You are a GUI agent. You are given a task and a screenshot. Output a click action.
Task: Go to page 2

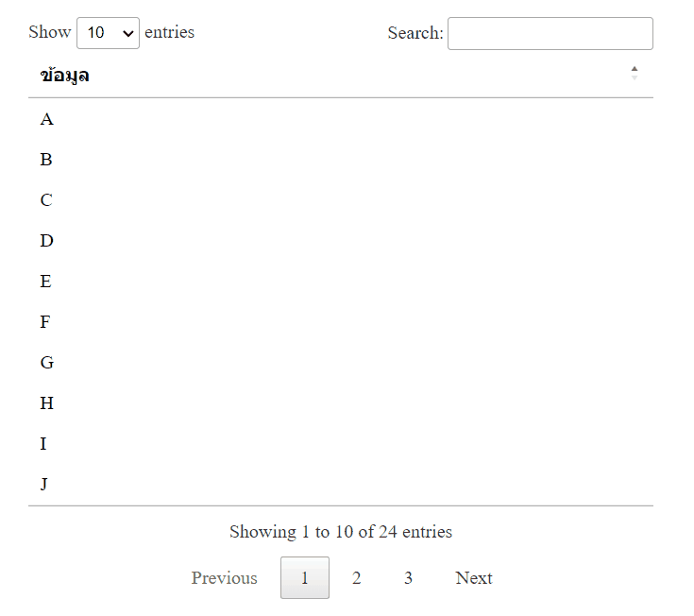click(356, 578)
